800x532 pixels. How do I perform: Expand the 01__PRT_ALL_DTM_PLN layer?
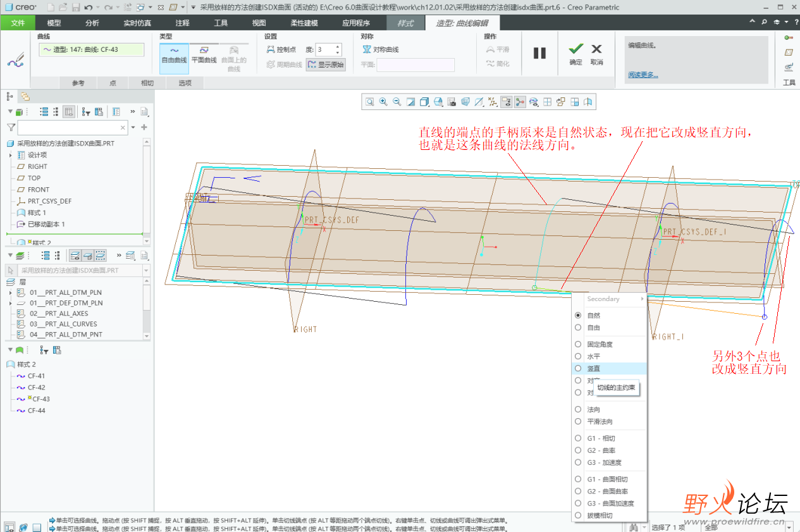click(x=11, y=292)
